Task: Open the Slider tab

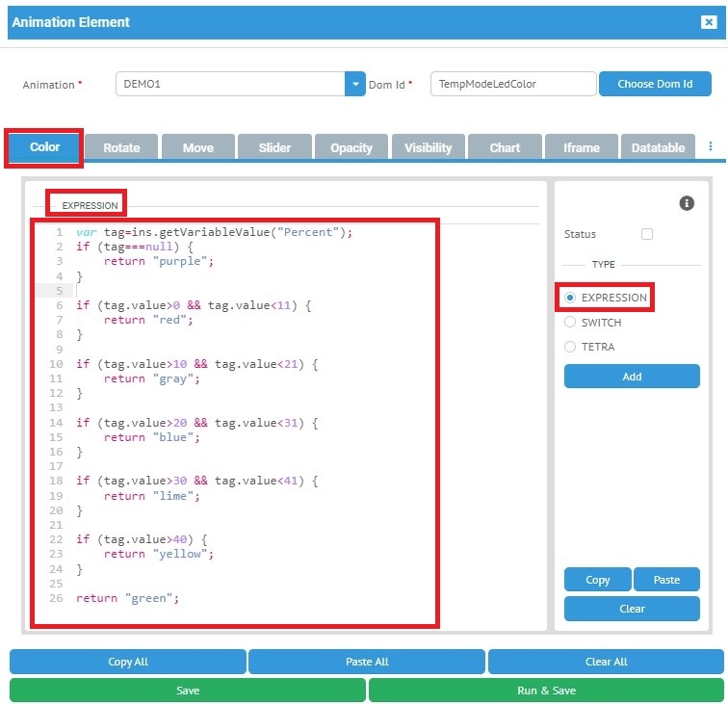Action: (274, 147)
